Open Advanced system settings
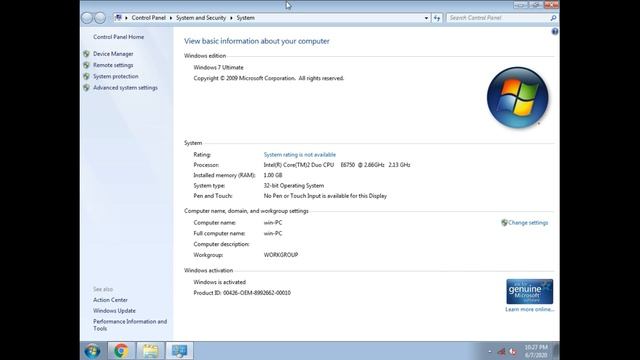This screenshot has width=640, height=360. (125, 88)
